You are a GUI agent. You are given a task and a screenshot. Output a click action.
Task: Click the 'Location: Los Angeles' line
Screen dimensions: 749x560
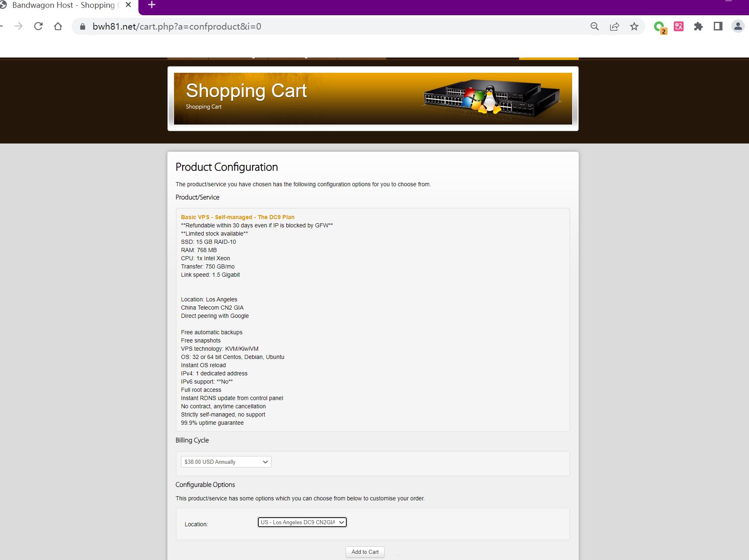209,299
